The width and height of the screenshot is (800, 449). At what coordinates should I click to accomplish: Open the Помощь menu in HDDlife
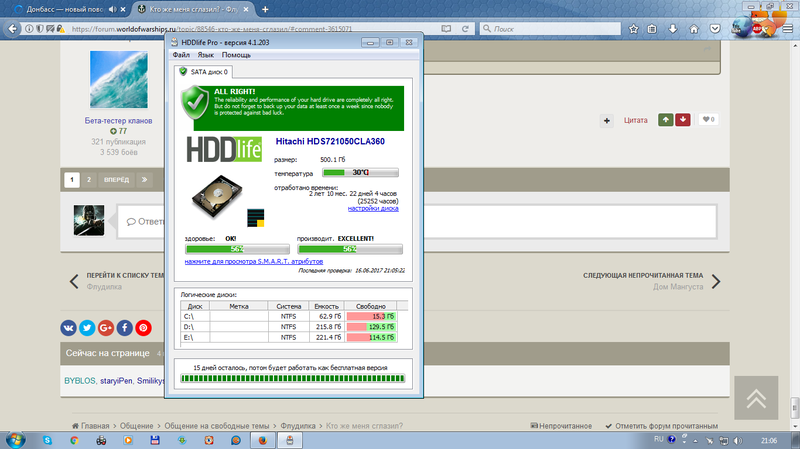tap(236, 55)
